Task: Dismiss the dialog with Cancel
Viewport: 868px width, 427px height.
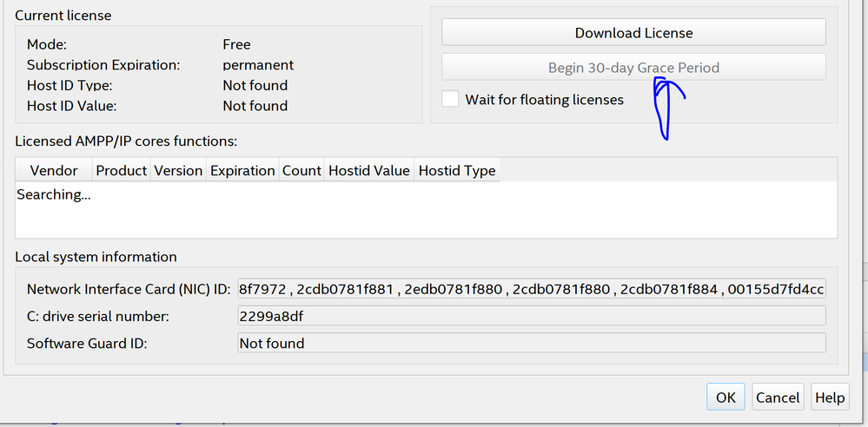Action: pos(778,397)
